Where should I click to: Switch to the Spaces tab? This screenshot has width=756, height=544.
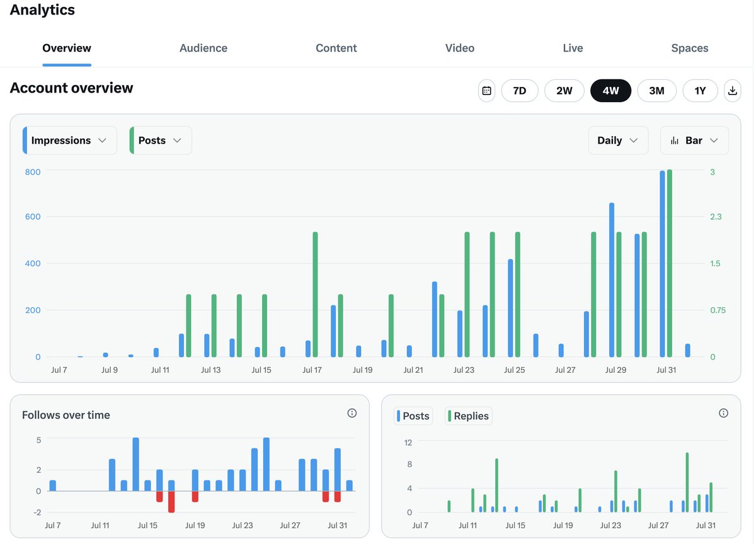[690, 48]
